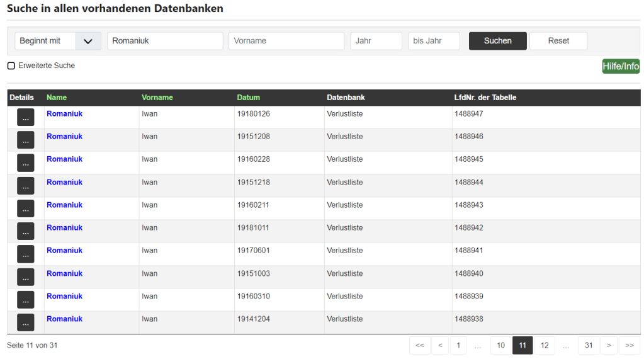
Task: Sort results by Vorname column header
Action: (x=157, y=98)
